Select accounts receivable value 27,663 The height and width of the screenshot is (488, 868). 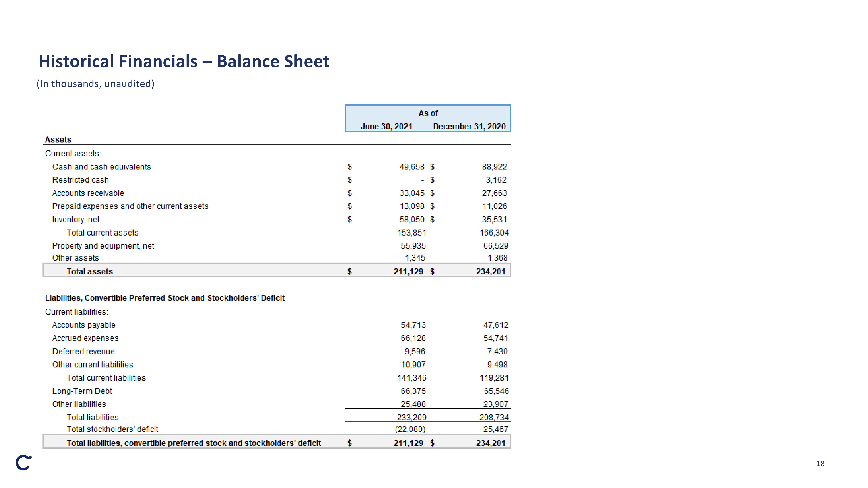(494, 193)
